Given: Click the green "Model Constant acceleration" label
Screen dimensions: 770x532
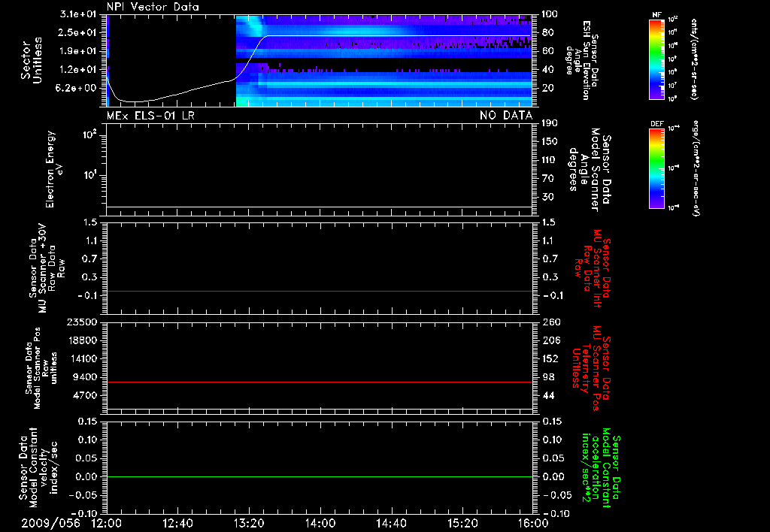Looking at the screenshot, I should pyautogui.click(x=600, y=467).
